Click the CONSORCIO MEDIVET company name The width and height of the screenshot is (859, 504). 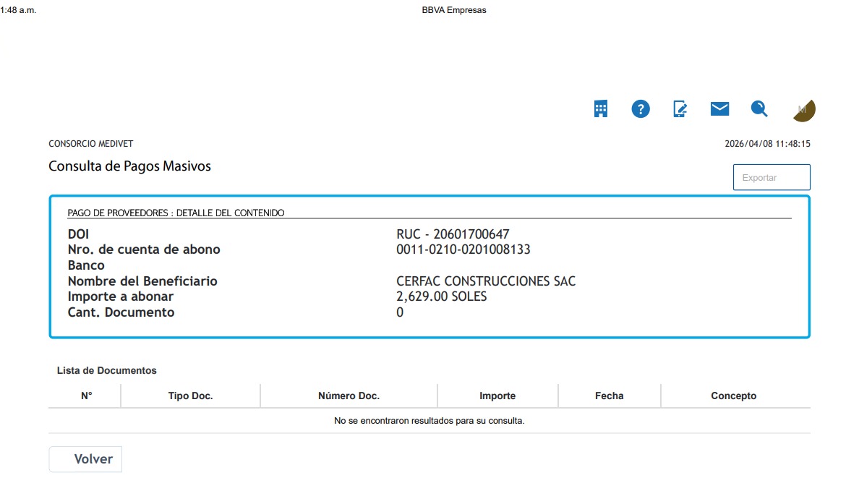coord(90,144)
